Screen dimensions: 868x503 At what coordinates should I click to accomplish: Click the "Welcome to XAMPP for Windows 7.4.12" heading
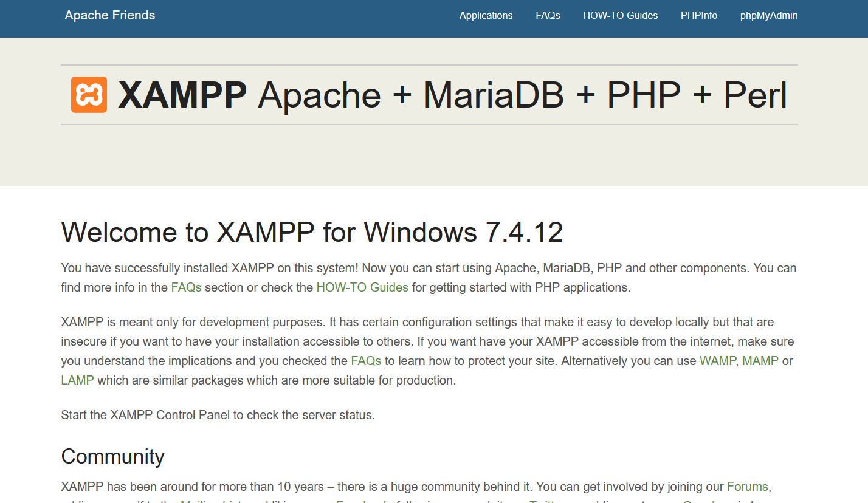[x=312, y=232]
